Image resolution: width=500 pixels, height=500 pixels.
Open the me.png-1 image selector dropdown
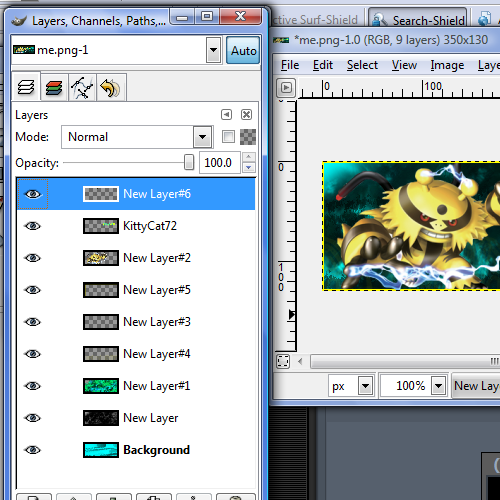(x=213, y=50)
